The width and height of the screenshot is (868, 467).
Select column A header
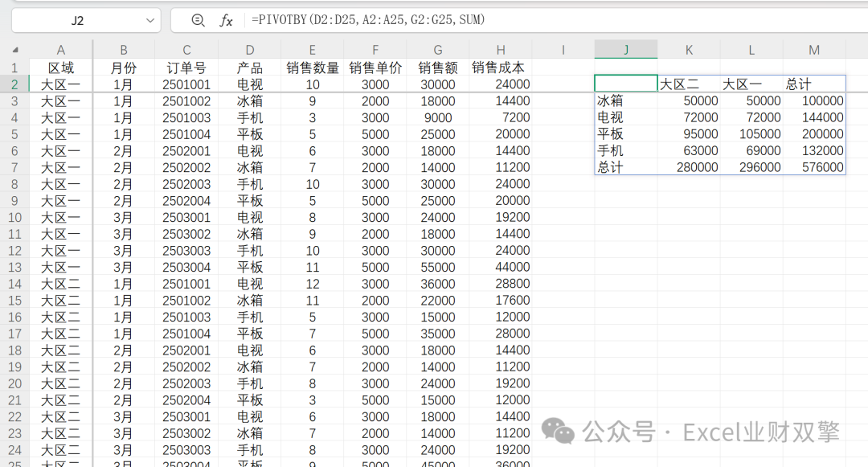61,50
